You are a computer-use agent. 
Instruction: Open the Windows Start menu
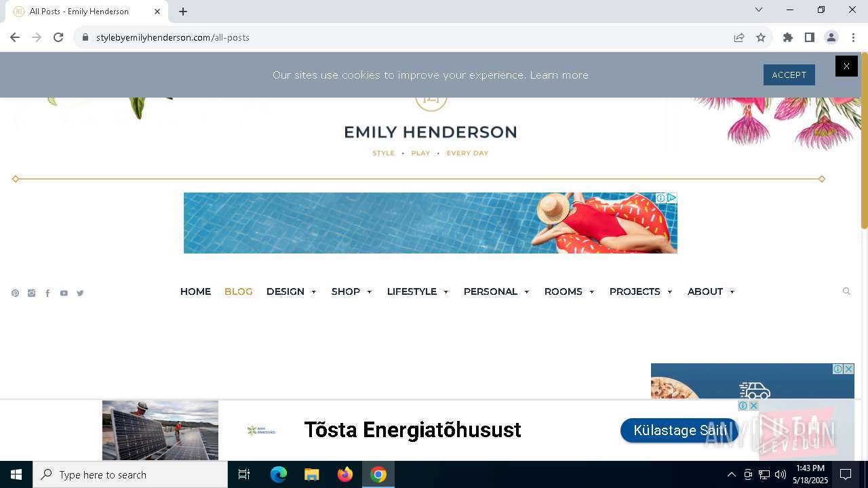[16, 474]
